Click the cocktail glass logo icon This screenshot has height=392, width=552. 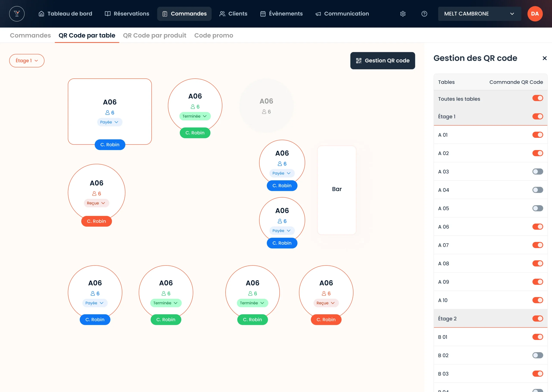[17, 14]
